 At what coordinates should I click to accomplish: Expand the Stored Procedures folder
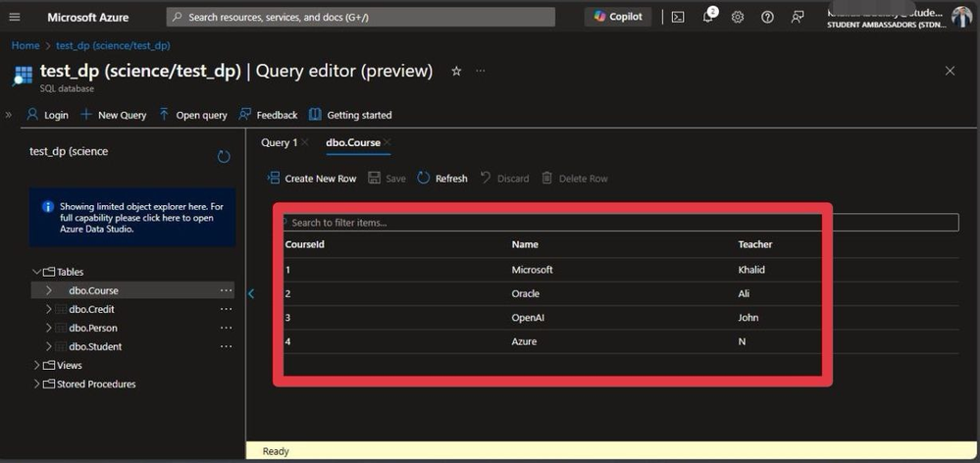coord(36,385)
